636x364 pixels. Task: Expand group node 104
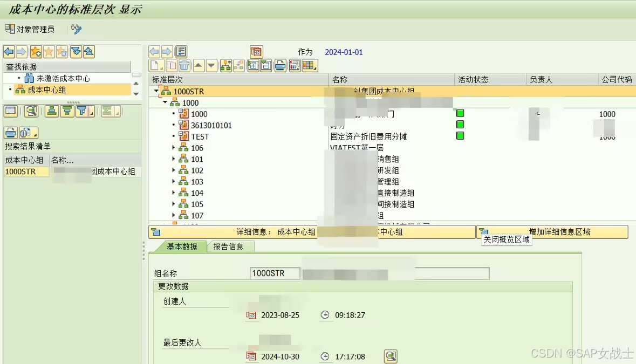point(174,193)
